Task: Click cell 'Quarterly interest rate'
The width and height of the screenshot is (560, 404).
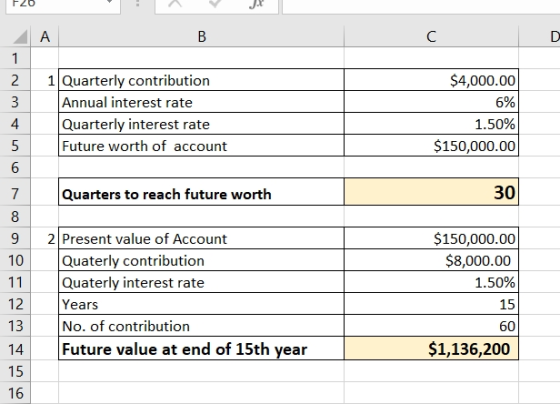Action: [x=201, y=124]
